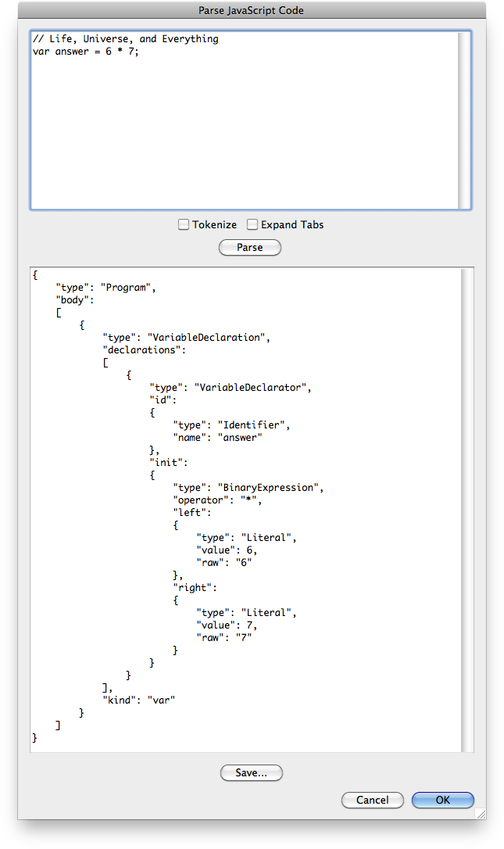
Task: Click the window resize grip in the corner
Action: pyautogui.click(x=480, y=813)
